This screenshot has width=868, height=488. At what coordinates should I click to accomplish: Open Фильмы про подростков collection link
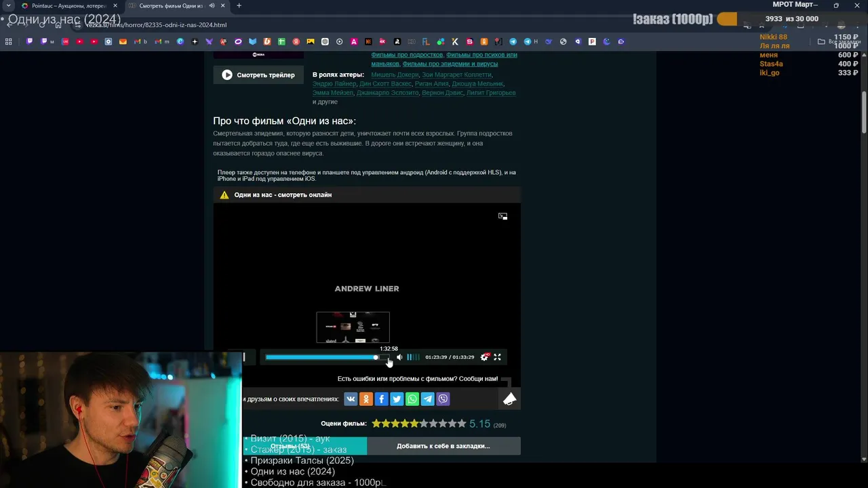point(407,55)
